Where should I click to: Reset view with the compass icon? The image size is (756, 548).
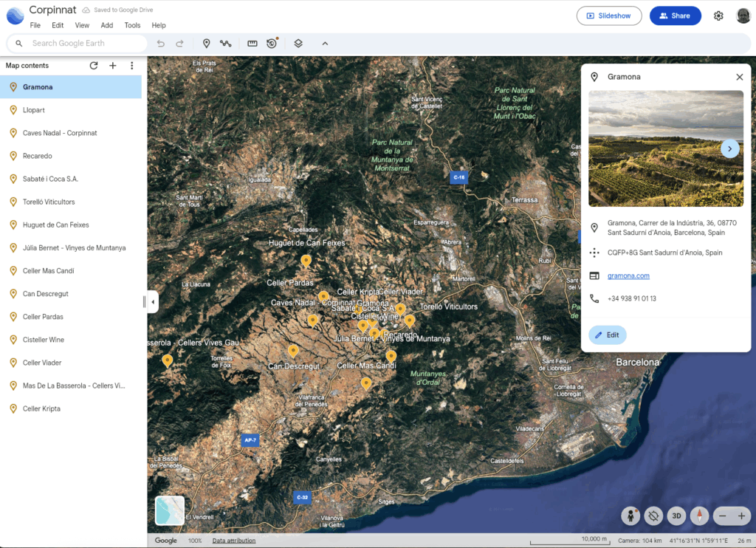coord(700,516)
